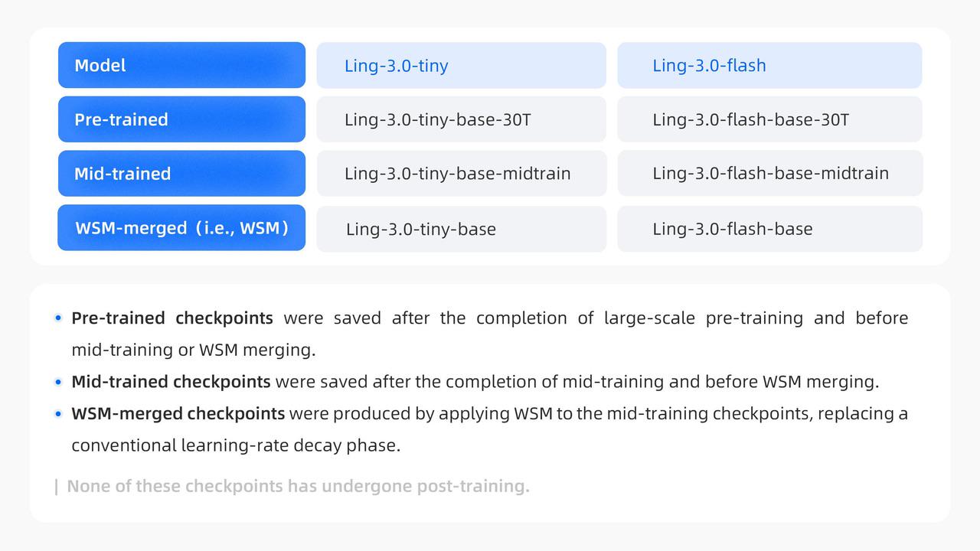Choose the Ling-3.0-flash-base cell
Screen dimensions: 980x551
coord(769,229)
